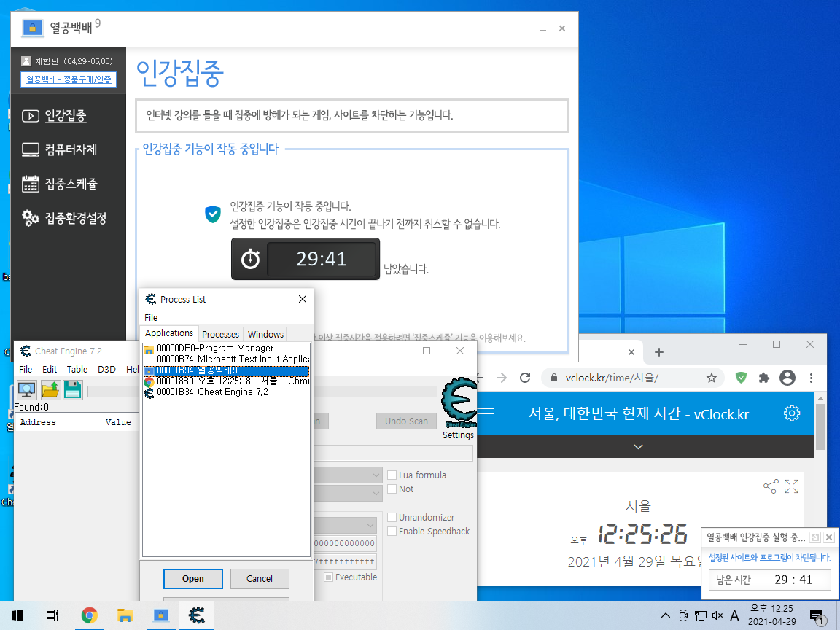Select 00001B34-Cheat Engine 7.2 process row
This screenshot has width=840, height=630.
click(226, 392)
